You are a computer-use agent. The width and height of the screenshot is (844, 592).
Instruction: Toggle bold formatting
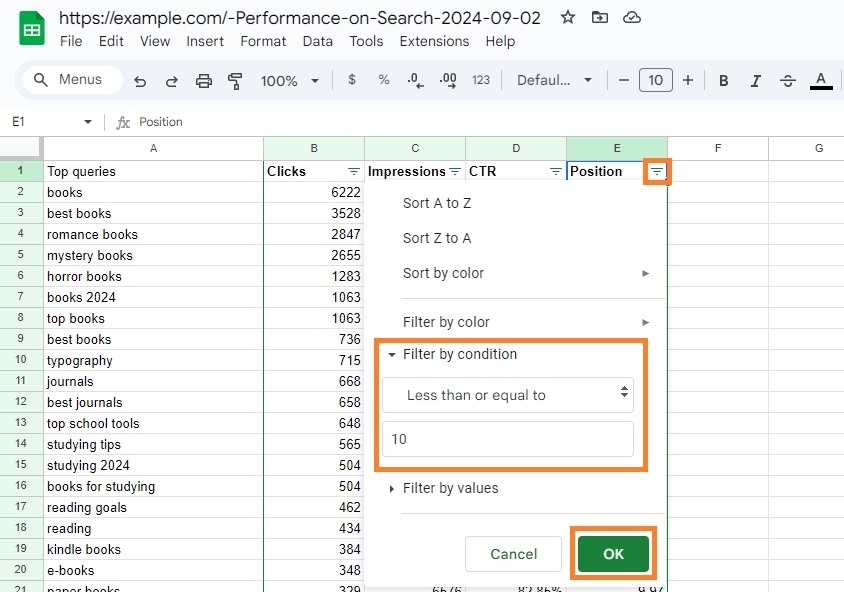click(x=723, y=80)
